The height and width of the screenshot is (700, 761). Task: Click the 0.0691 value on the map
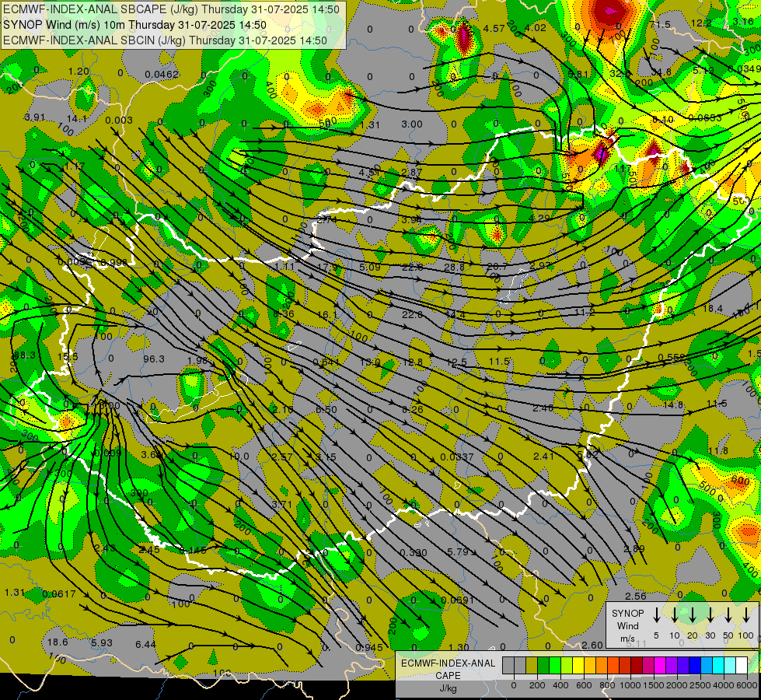click(457, 600)
